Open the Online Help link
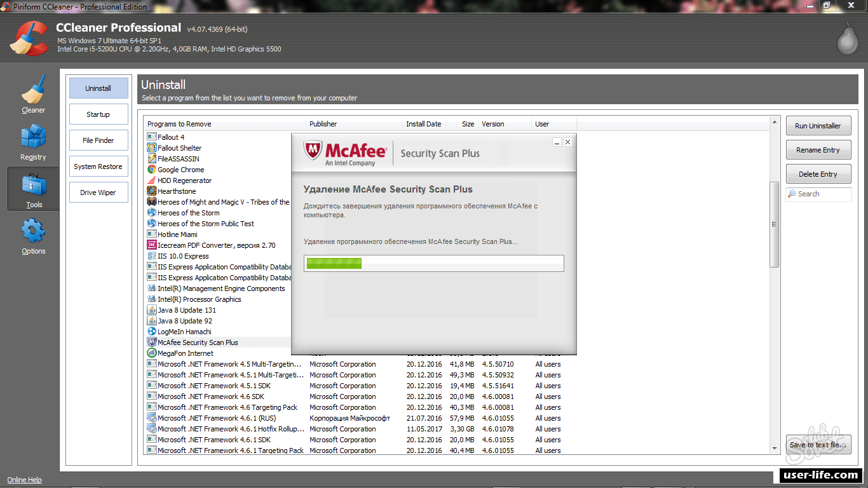Viewport: 868px width, 488px height. pyautogui.click(x=25, y=480)
